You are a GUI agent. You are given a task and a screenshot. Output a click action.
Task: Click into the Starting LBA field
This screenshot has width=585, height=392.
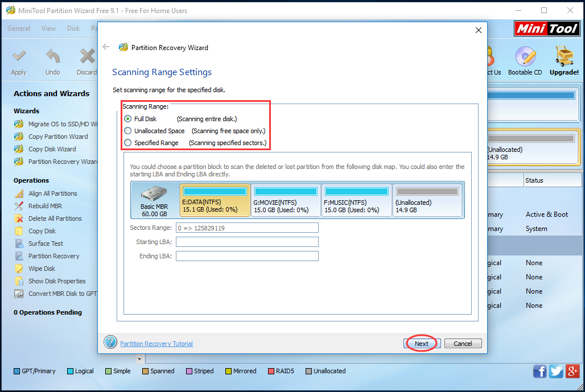coord(247,242)
